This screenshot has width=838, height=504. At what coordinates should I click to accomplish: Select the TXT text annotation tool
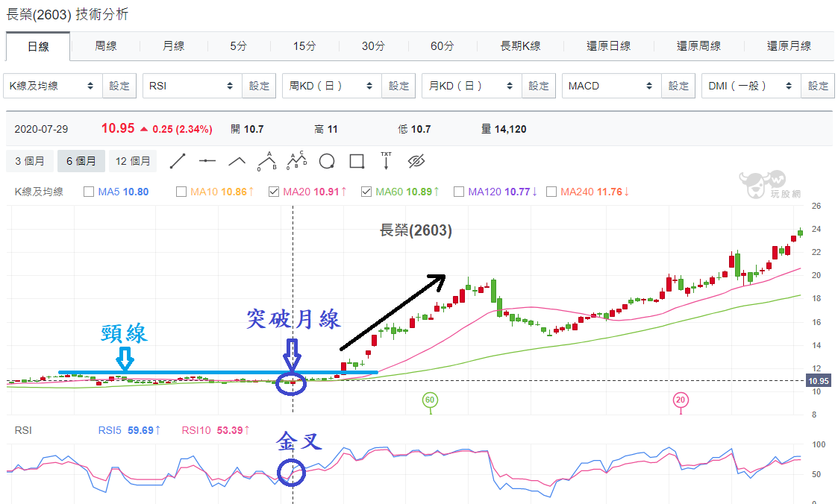pyautogui.click(x=386, y=161)
